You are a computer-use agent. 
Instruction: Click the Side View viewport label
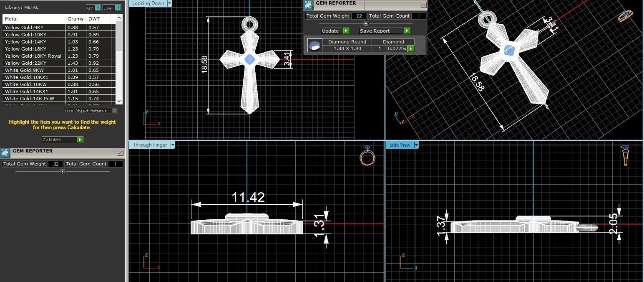tap(400, 145)
